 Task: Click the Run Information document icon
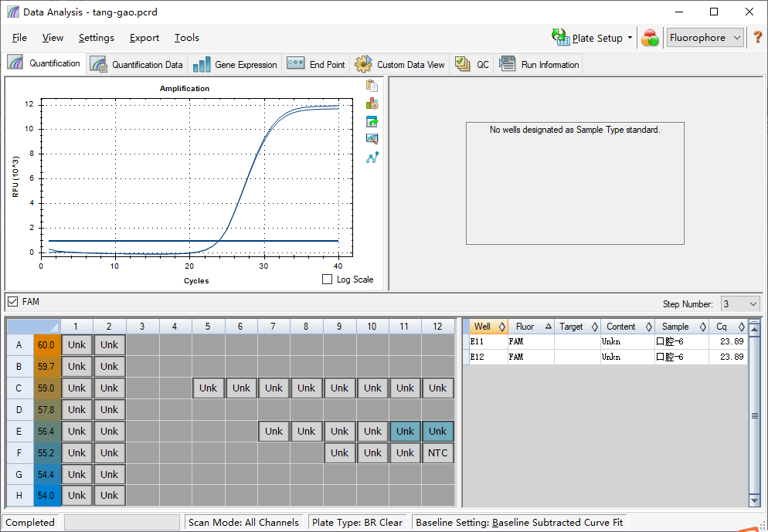point(507,63)
